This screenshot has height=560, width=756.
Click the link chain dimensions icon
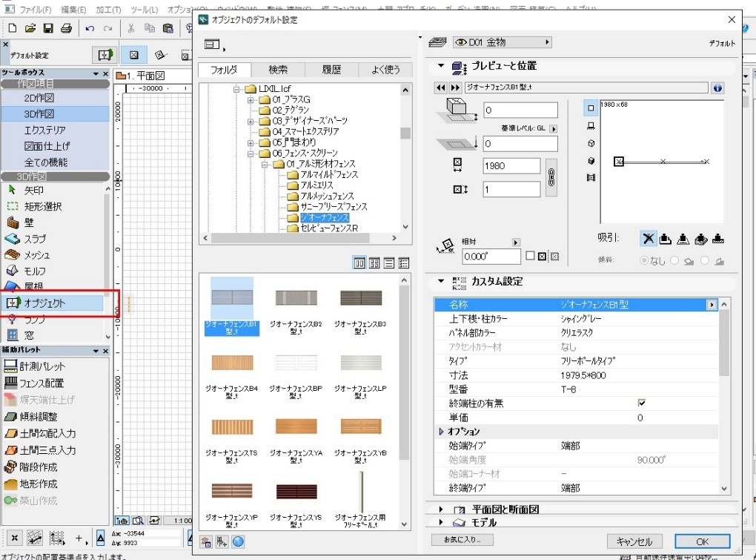tap(551, 177)
